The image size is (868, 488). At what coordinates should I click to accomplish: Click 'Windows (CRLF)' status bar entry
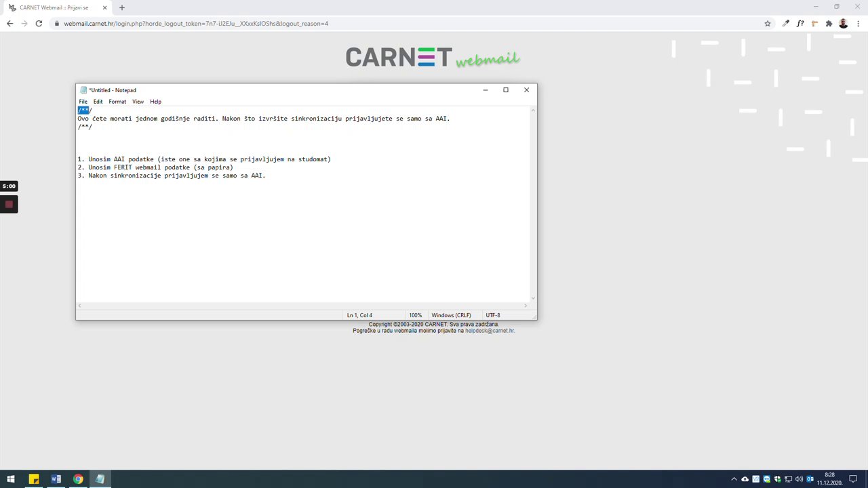451,315
